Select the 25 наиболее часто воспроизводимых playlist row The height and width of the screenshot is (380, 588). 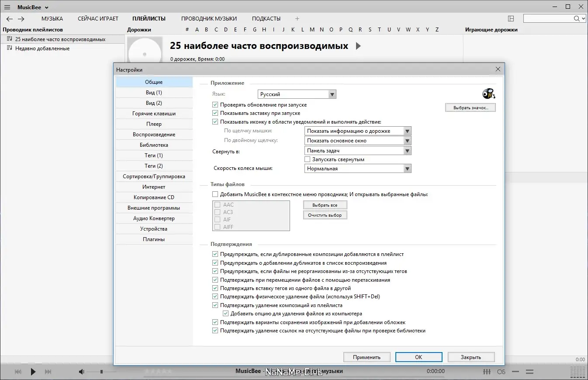(62, 39)
